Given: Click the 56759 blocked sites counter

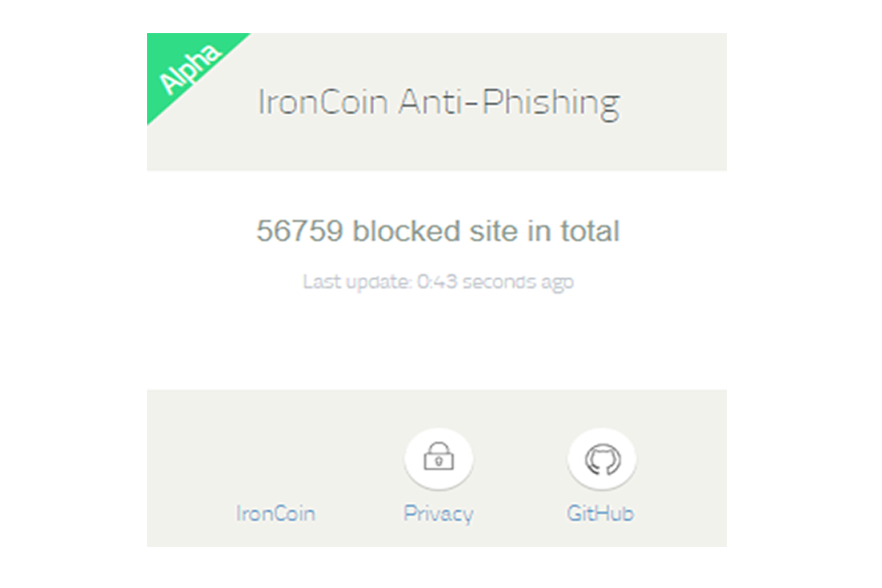Looking at the screenshot, I should (439, 230).
